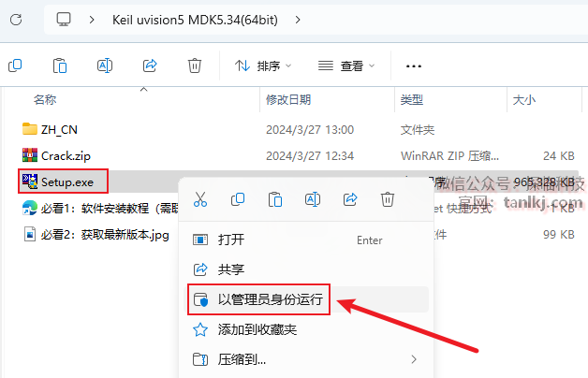
Task: Click toolbar share icon
Action: pyautogui.click(x=150, y=65)
